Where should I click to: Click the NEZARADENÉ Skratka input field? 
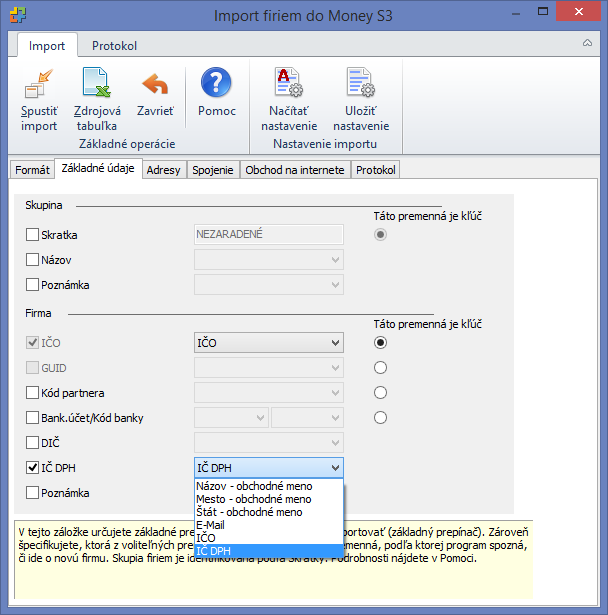click(269, 235)
